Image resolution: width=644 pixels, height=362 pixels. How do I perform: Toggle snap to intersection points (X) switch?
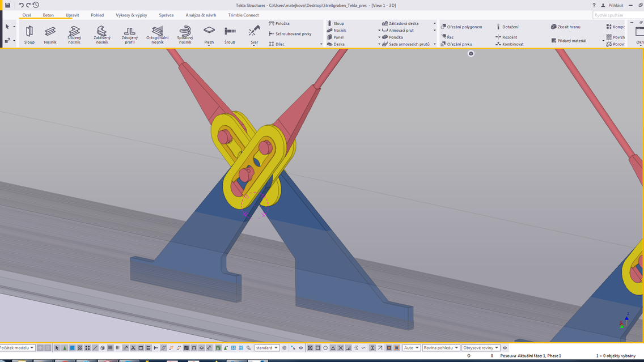[x=341, y=348]
